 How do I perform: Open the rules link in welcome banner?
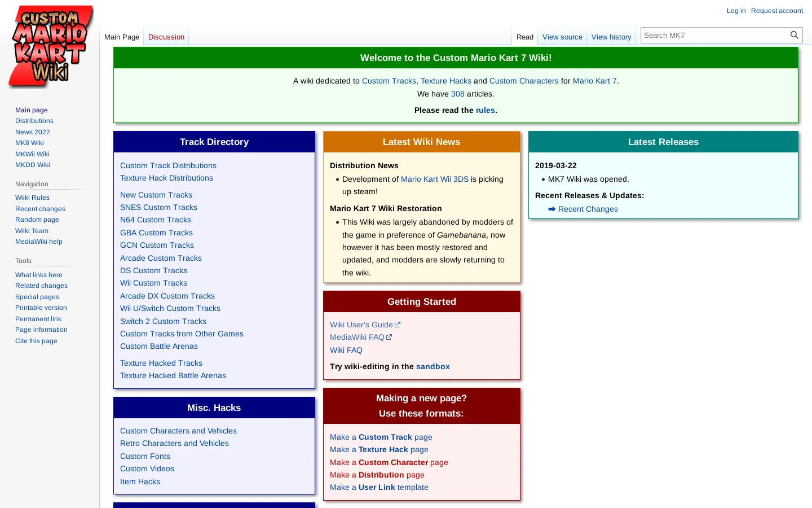click(x=485, y=110)
